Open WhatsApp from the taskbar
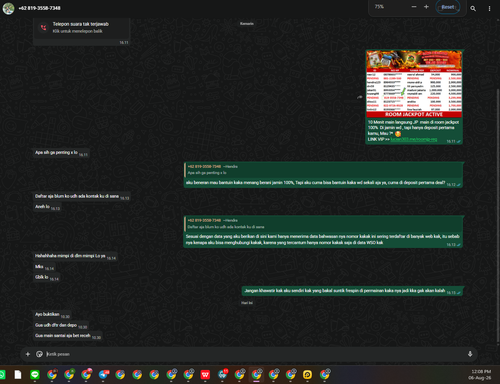The width and height of the screenshot is (500, 384). [2, 375]
